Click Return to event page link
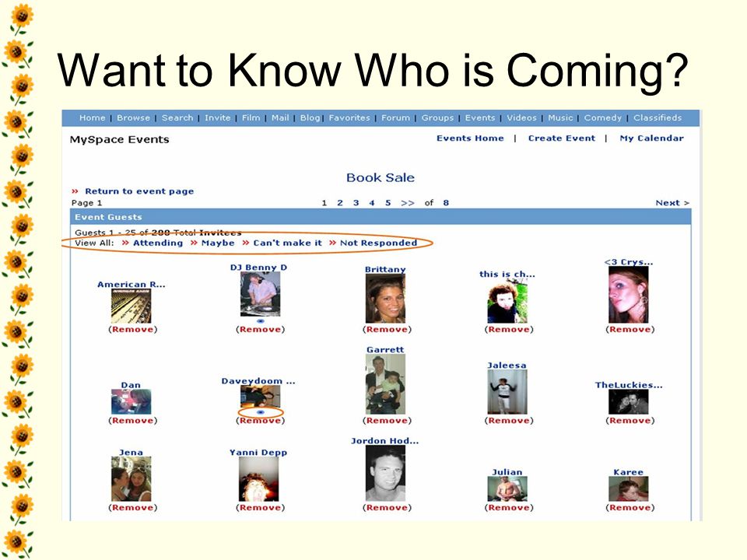 pyautogui.click(x=139, y=191)
